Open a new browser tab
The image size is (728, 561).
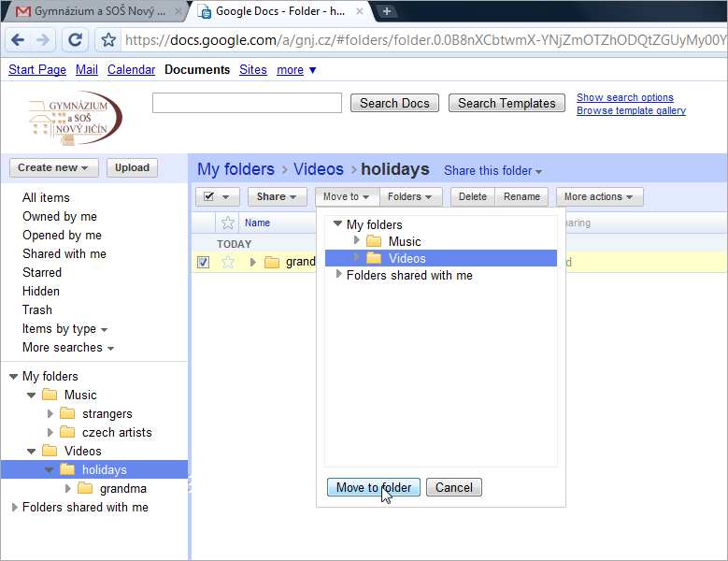386,11
